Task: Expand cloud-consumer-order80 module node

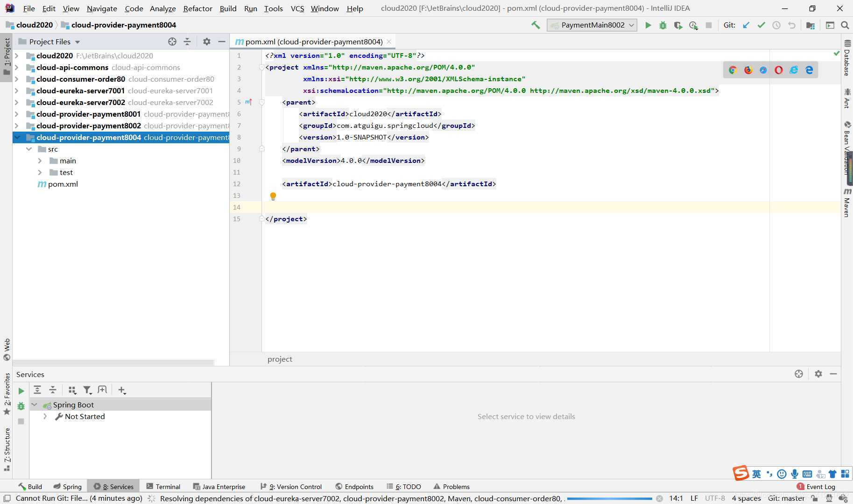Action: [17, 79]
